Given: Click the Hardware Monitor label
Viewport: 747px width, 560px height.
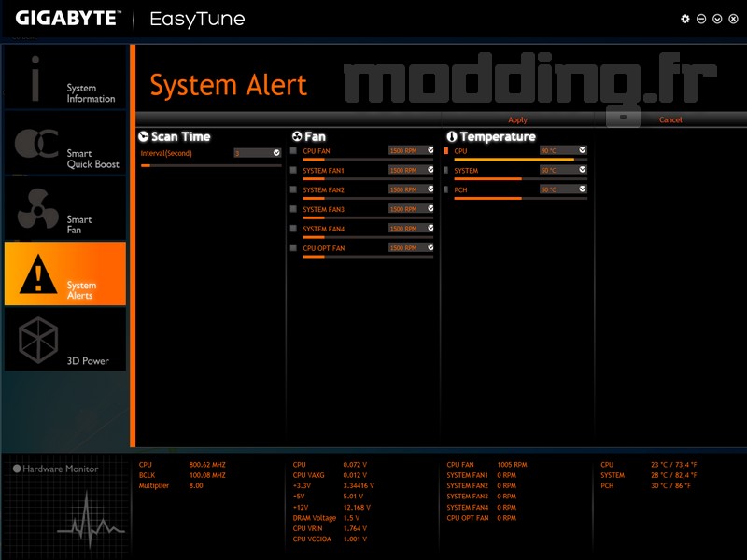Looking at the screenshot, I should click(x=61, y=469).
